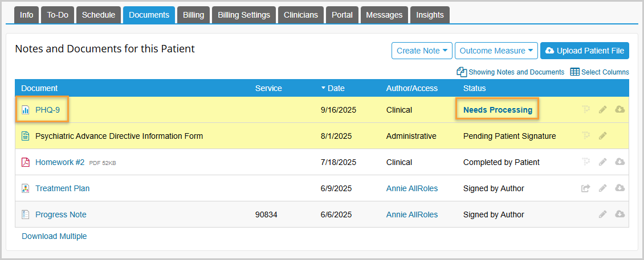Viewport: 644px width, 260px height.
Task: Sort documents by the Date column
Action: pyautogui.click(x=336, y=88)
